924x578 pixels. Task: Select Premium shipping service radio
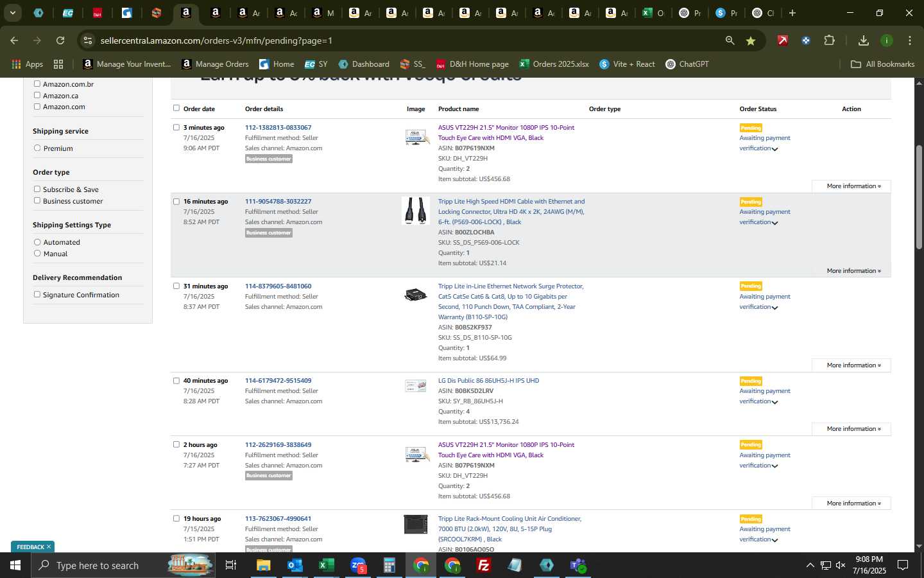pyautogui.click(x=37, y=148)
